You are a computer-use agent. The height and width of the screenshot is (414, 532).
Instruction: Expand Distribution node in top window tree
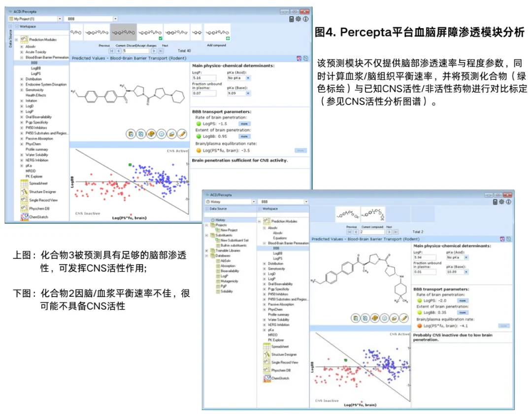tap(22, 79)
